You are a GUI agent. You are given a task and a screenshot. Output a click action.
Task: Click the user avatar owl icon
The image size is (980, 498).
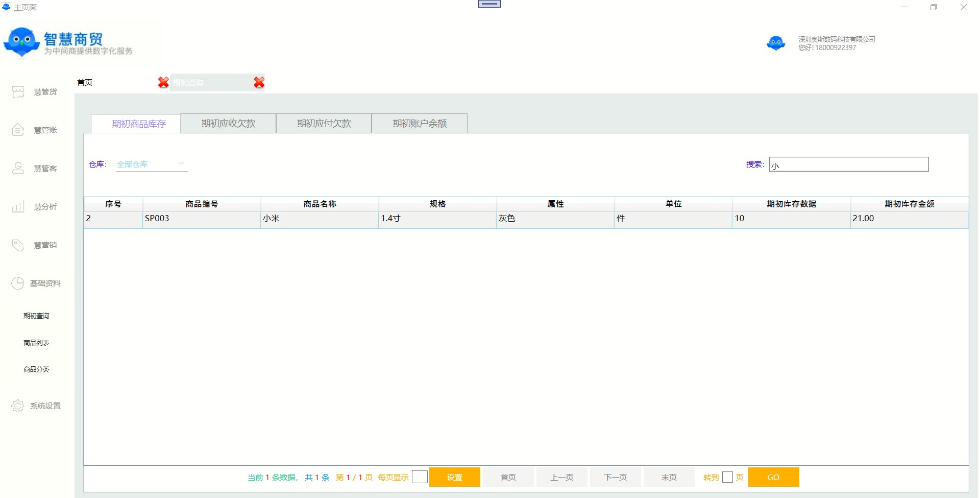click(x=776, y=43)
